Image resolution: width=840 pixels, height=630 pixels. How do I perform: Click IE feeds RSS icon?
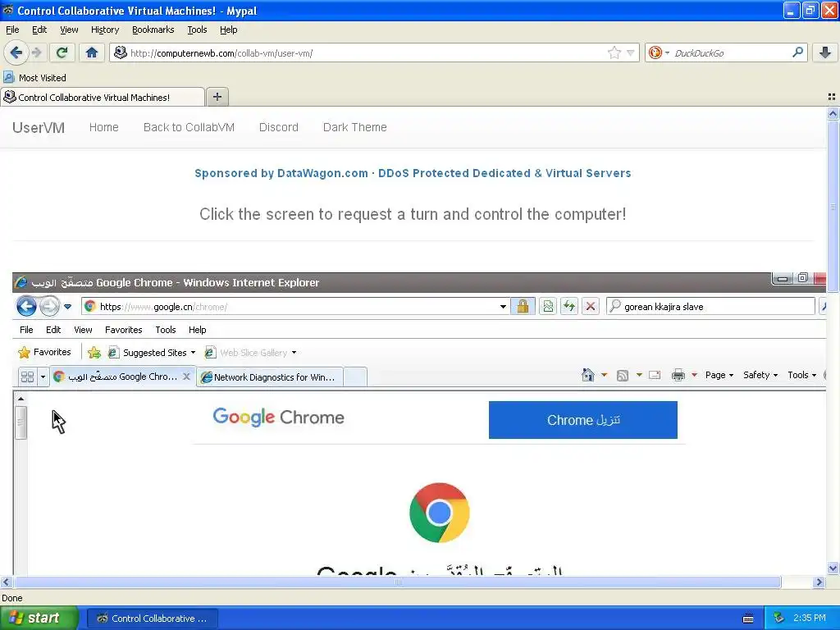(x=623, y=376)
